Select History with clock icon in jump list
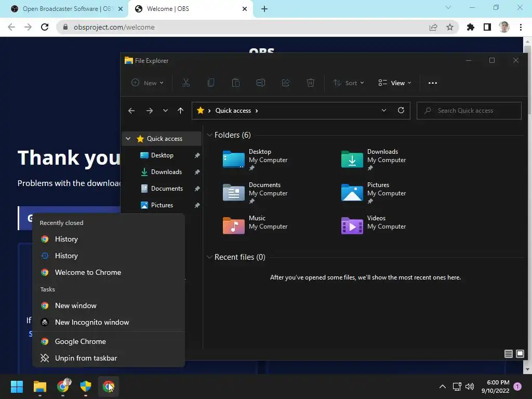 pos(109,256)
